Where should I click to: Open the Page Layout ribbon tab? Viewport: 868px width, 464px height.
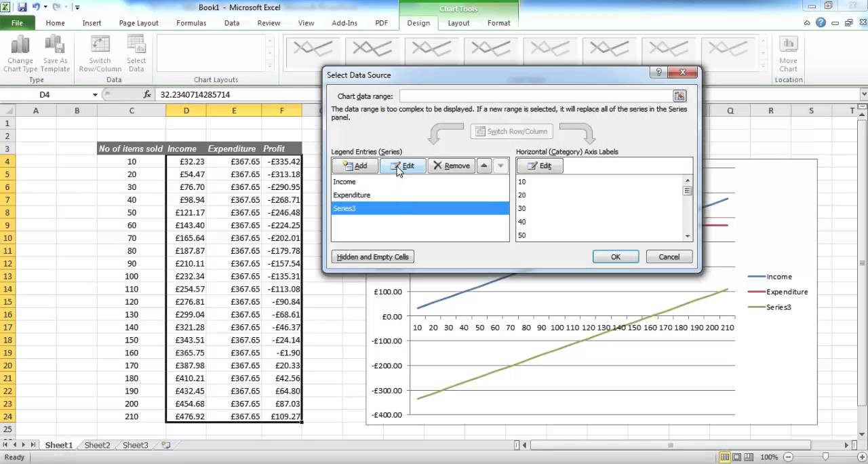(138, 22)
